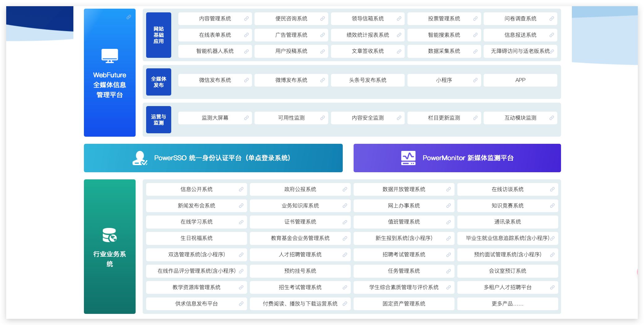
Task: Click the monitor icon on WebFuture panel
Action: [110, 56]
